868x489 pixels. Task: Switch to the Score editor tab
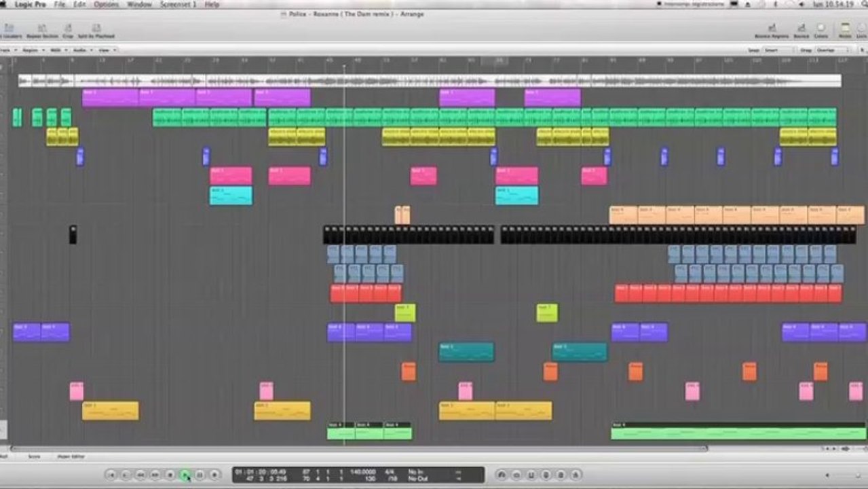pos(34,456)
